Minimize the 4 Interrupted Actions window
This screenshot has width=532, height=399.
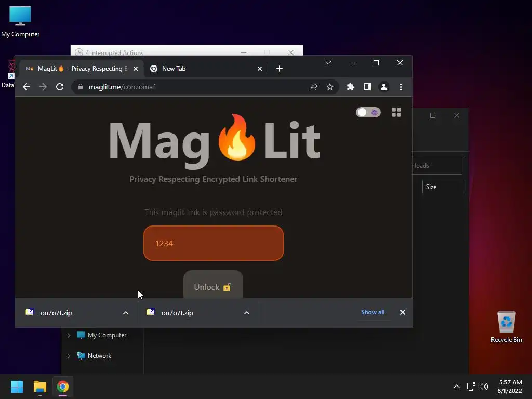pyautogui.click(x=244, y=52)
